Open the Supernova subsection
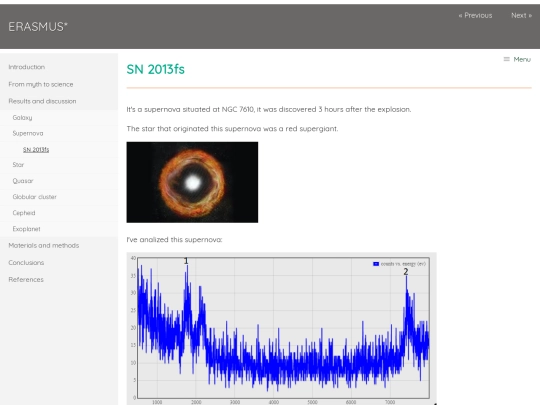The width and height of the screenshot is (540, 405). tap(28, 133)
